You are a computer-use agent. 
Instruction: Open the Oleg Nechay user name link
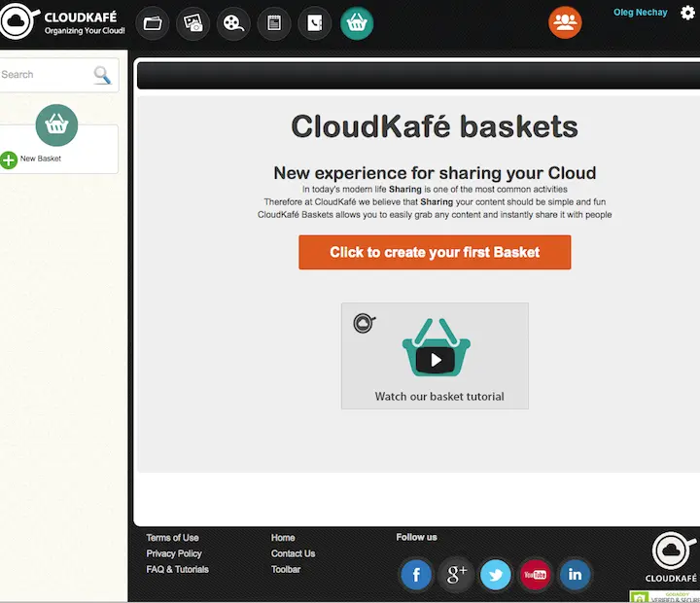pos(640,13)
